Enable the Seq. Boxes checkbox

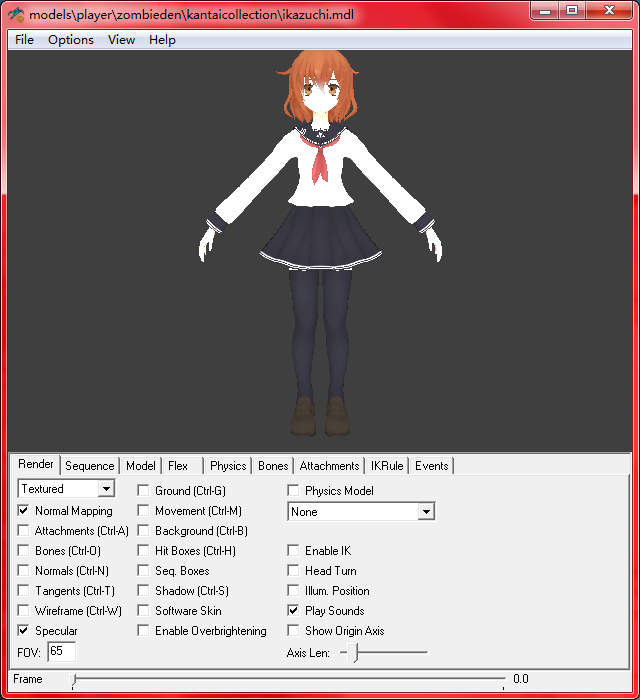coord(143,570)
